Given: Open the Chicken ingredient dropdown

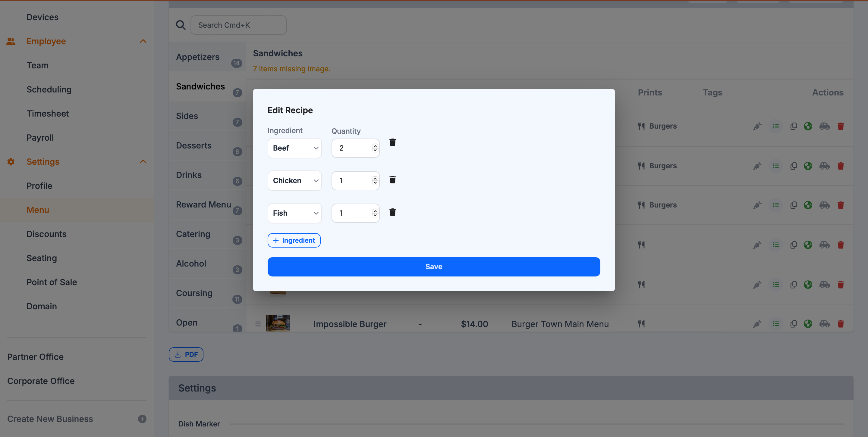Looking at the screenshot, I should 294,181.
